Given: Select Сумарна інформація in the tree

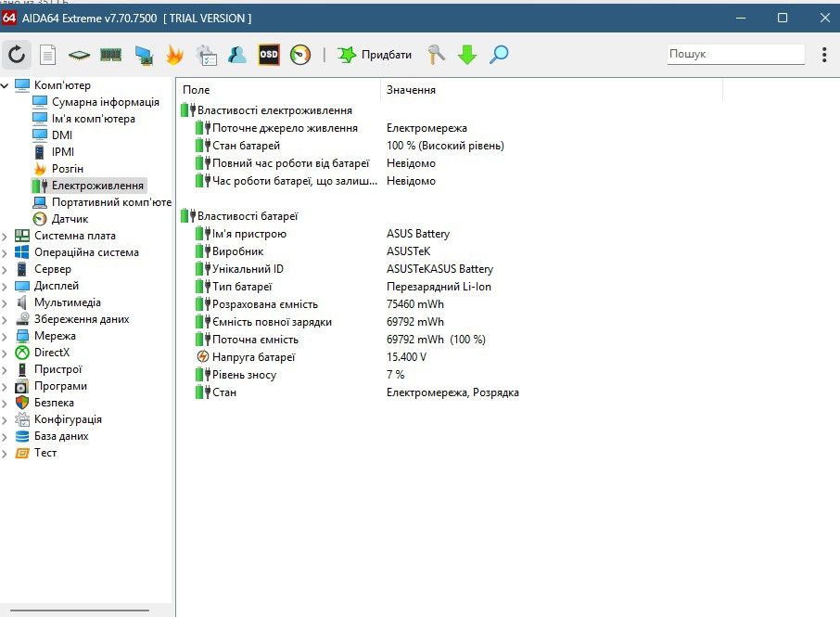Looking at the screenshot, I should pos(105,102).
